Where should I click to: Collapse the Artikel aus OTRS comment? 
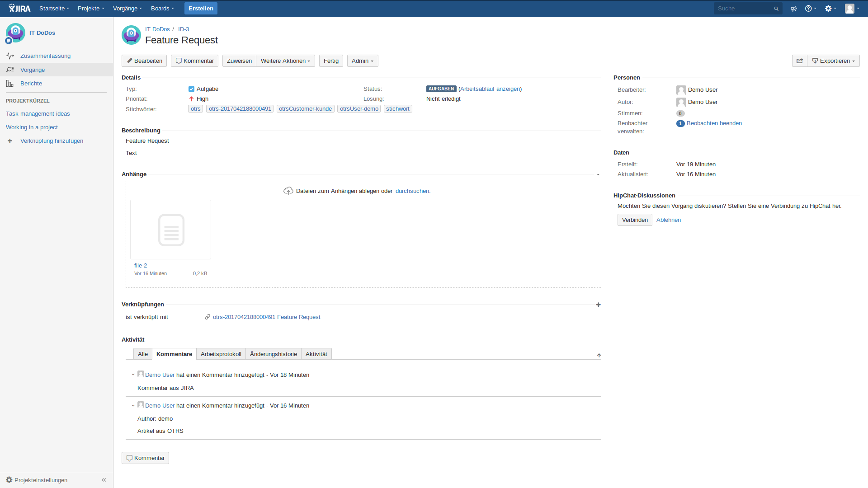tap(133, 405)
